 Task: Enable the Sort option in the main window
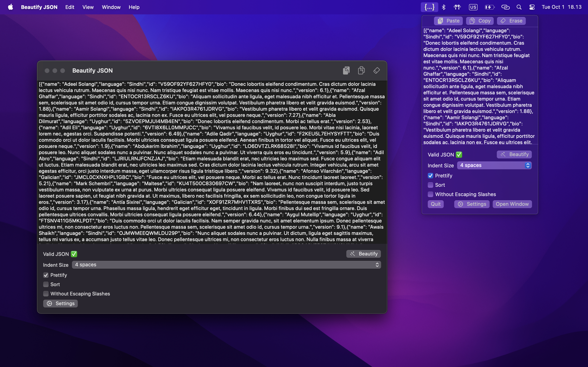46,284
